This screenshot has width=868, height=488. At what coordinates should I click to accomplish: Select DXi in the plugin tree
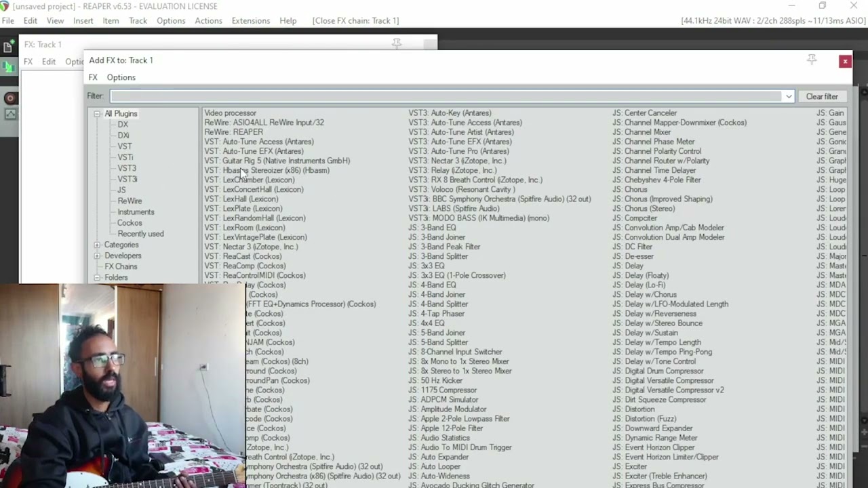[x=123, y=136]
